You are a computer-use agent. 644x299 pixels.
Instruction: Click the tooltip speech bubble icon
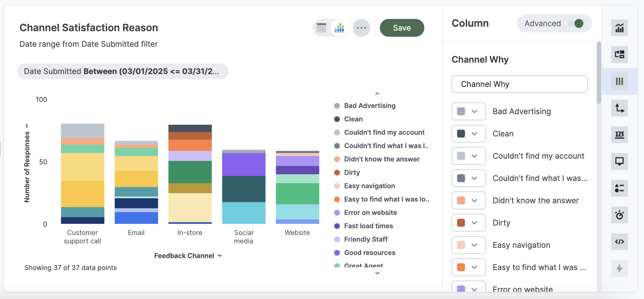pos(619,161)
